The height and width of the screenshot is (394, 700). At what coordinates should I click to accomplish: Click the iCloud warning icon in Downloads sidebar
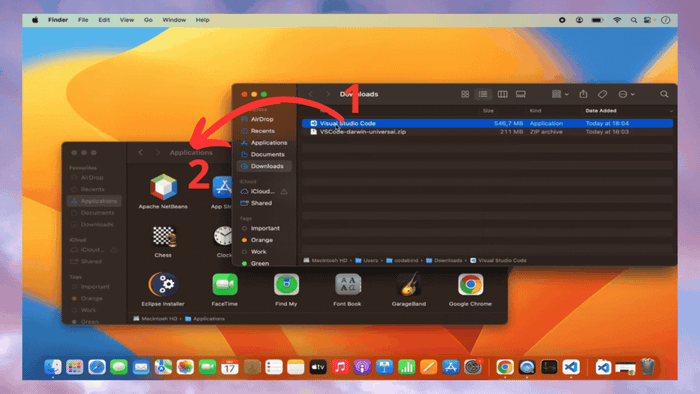click(284, 191)
